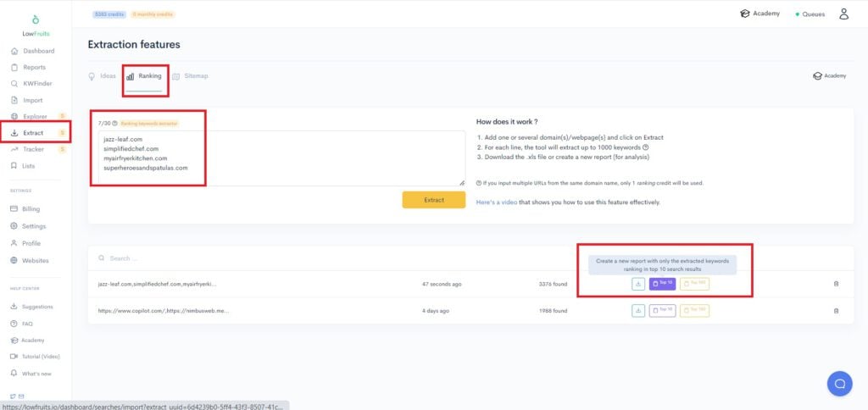
Task: Open the user account icon
Action: tap(843, 14)
